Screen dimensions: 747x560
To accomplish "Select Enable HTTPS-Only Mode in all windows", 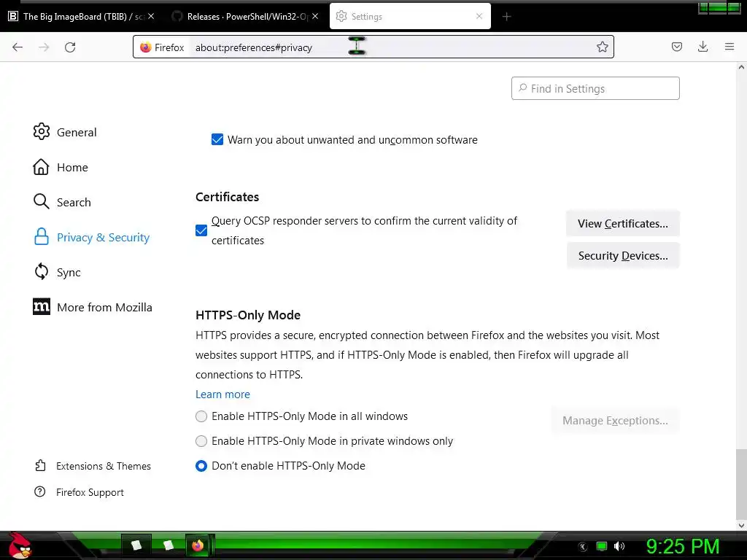I will 201,416.
